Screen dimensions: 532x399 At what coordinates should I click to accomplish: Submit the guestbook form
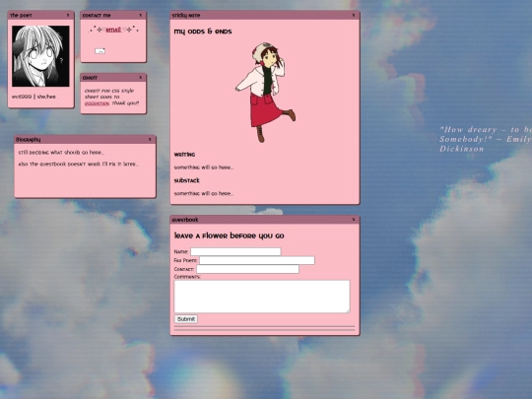pyautogui.click(x=186, y=319)
